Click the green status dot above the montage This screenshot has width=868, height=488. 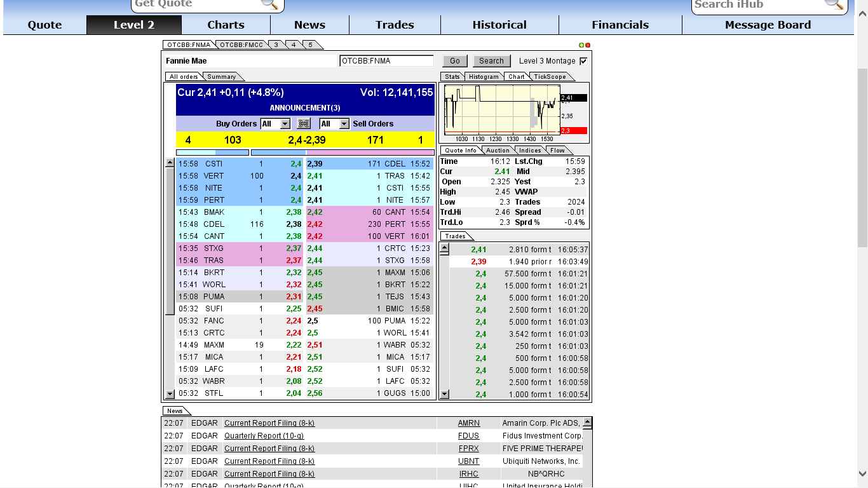[581, 44]
